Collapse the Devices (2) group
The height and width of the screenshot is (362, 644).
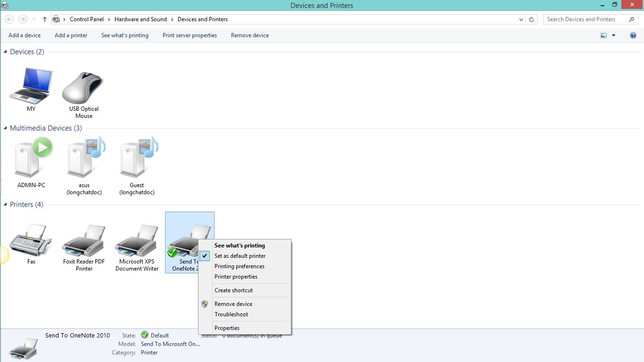point(6,52)
